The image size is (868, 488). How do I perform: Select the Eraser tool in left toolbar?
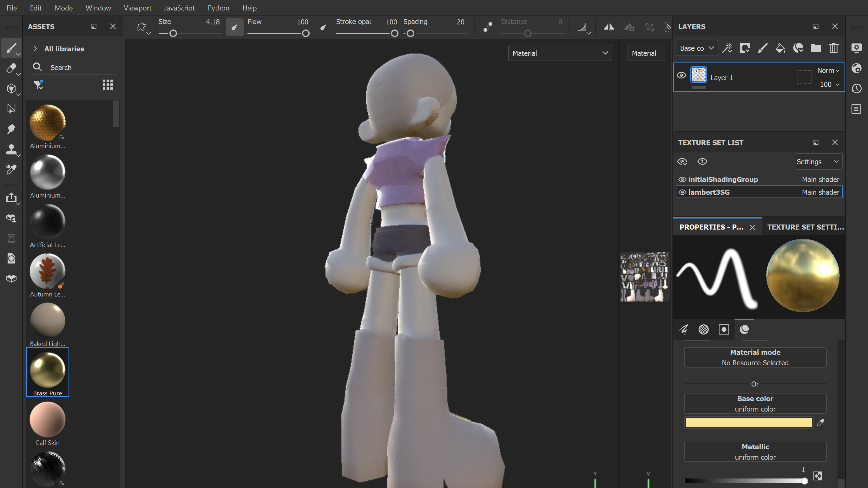click(11, 68)
